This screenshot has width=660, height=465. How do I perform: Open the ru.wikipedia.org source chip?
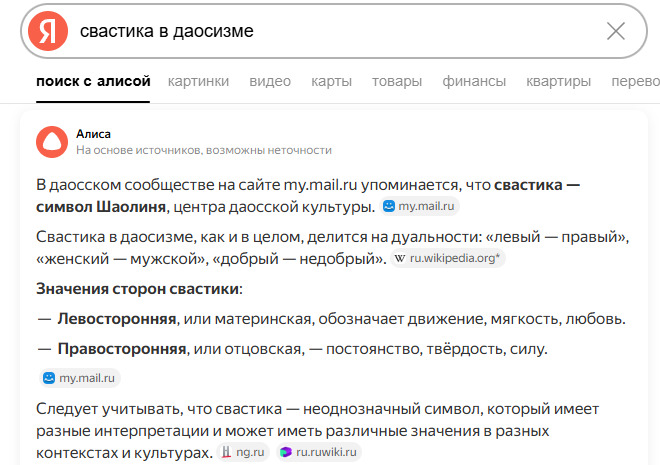tap(449, 258)
